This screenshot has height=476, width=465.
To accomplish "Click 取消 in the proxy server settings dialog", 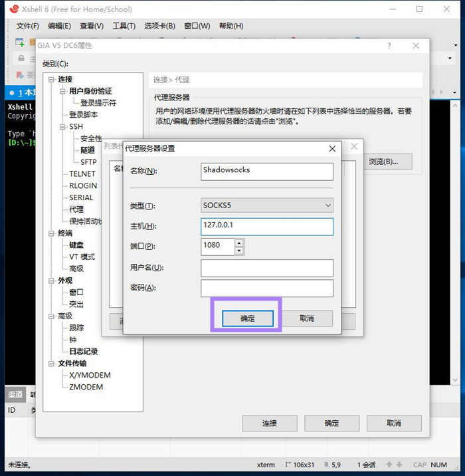I will click(307, 318).
